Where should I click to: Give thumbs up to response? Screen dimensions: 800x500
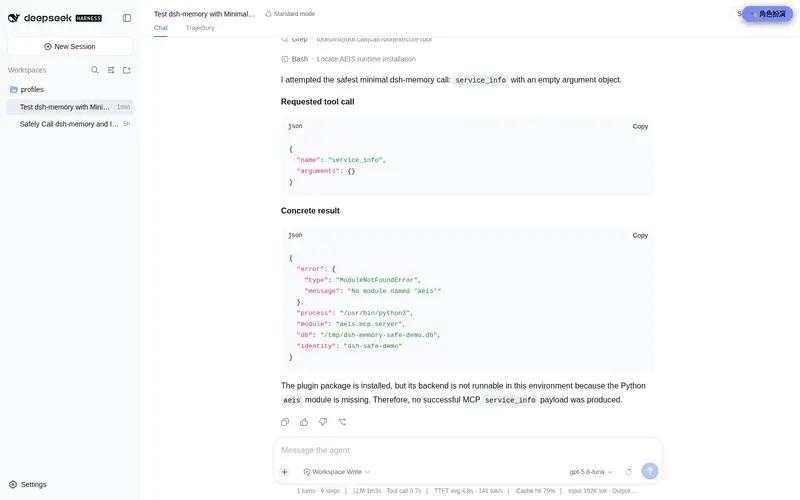point(304,422)
